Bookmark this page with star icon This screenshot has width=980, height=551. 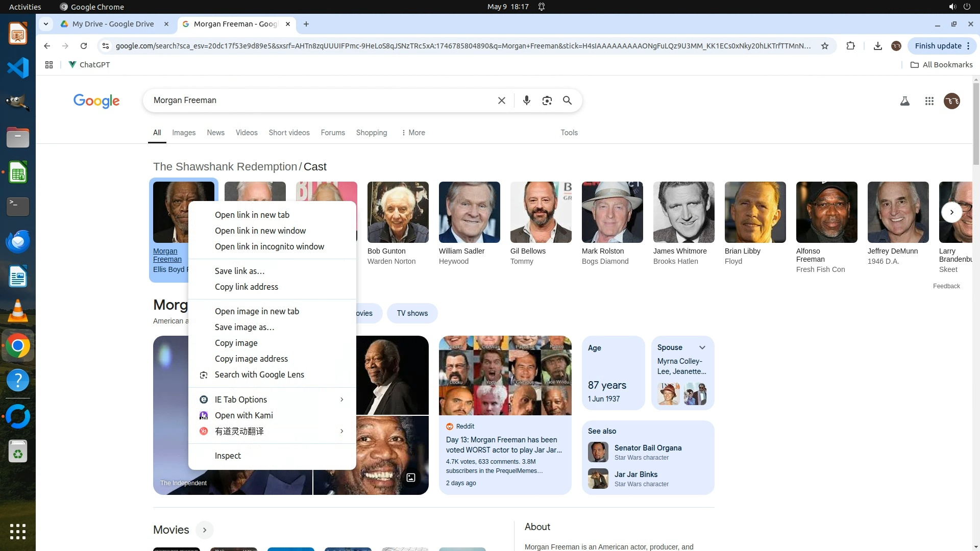(825, 46)
